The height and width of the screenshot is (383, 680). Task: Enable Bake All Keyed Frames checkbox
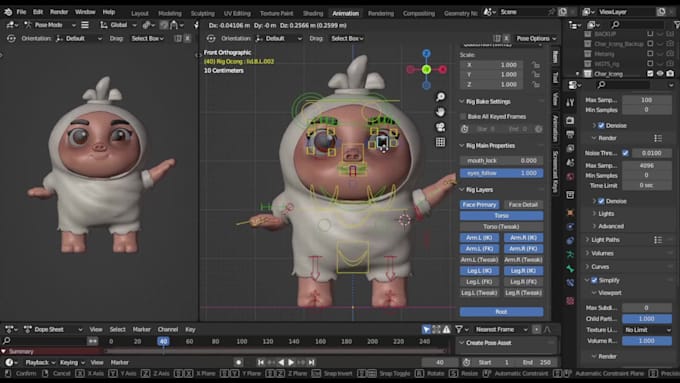pyautogui.click(x=463, y=117)
